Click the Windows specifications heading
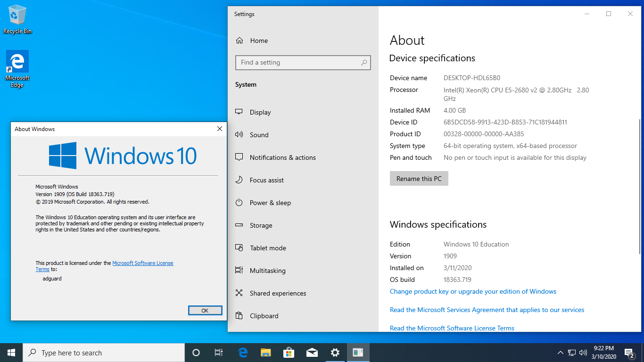Image resolution: width=644 pixels, height=362 pixels. (438, 224)
